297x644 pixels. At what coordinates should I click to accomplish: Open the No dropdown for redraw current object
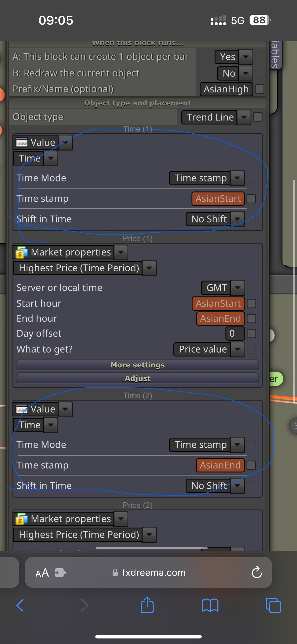[x=235, y=73]
